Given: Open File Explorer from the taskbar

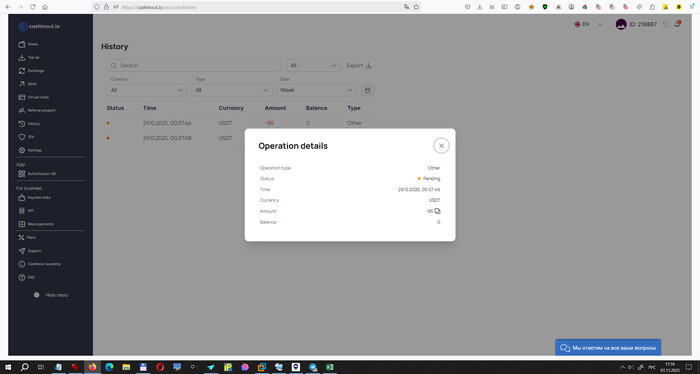Looking at the screenshot, I should pos(126,367).
